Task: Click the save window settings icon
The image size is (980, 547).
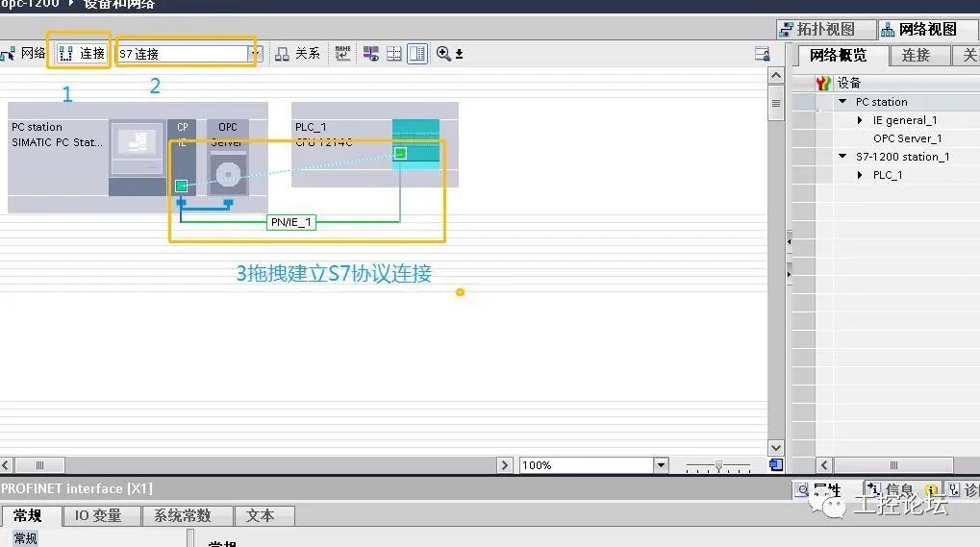Action: 762,54
